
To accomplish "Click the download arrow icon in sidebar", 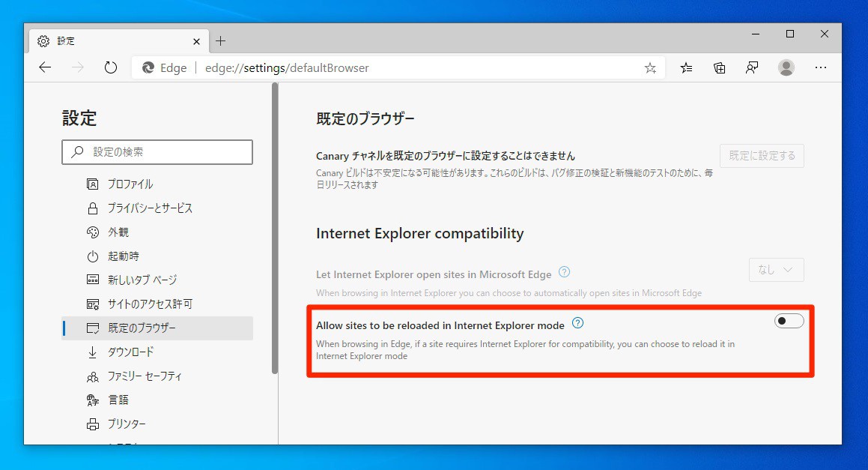I will click(92, 352).
